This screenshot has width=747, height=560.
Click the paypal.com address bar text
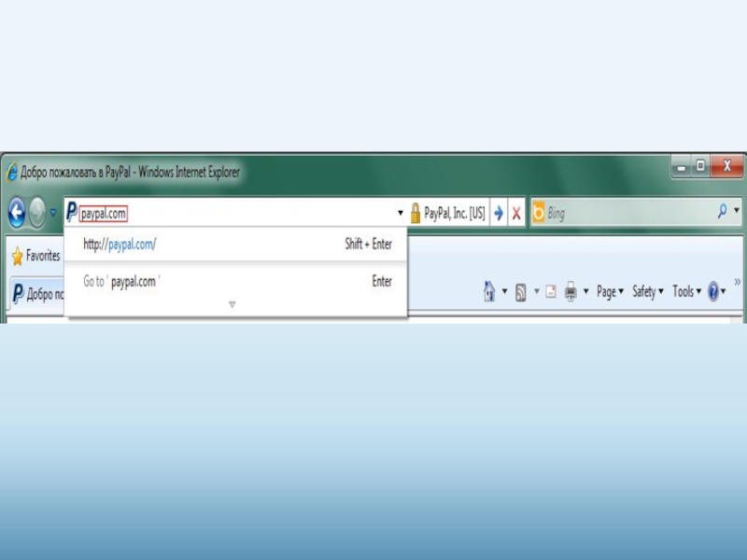(x=103, y=214)
